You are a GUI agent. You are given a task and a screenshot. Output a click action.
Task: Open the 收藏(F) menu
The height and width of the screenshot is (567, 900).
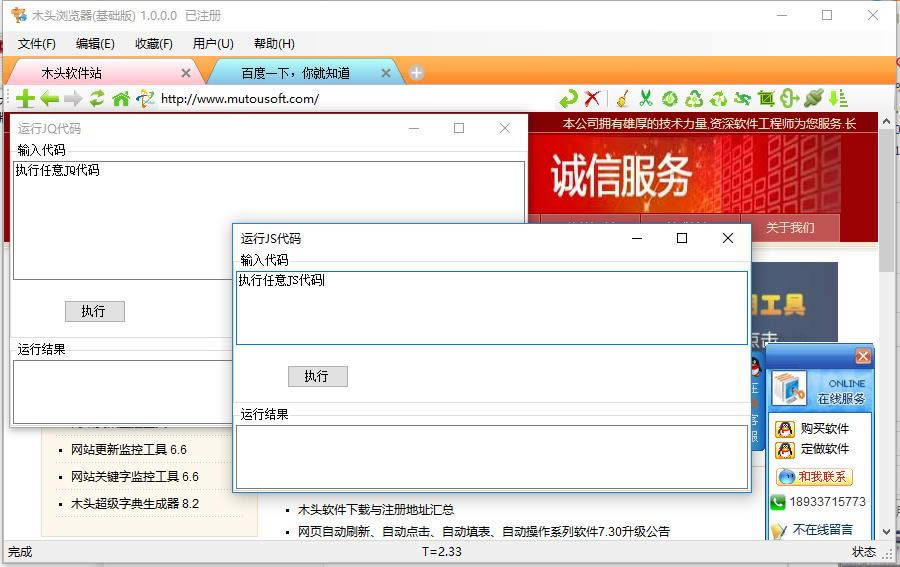point(154,44)
